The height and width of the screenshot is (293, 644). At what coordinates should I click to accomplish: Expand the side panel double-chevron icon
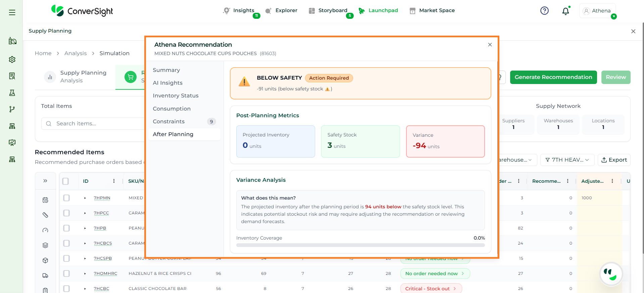click(x=45, y=181)
